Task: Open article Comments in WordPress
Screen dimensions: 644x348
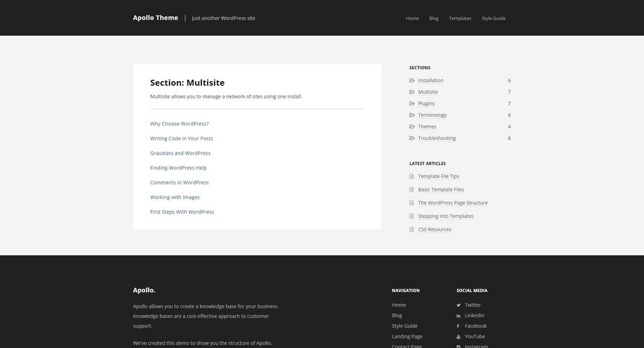Action: click(179, 182)
